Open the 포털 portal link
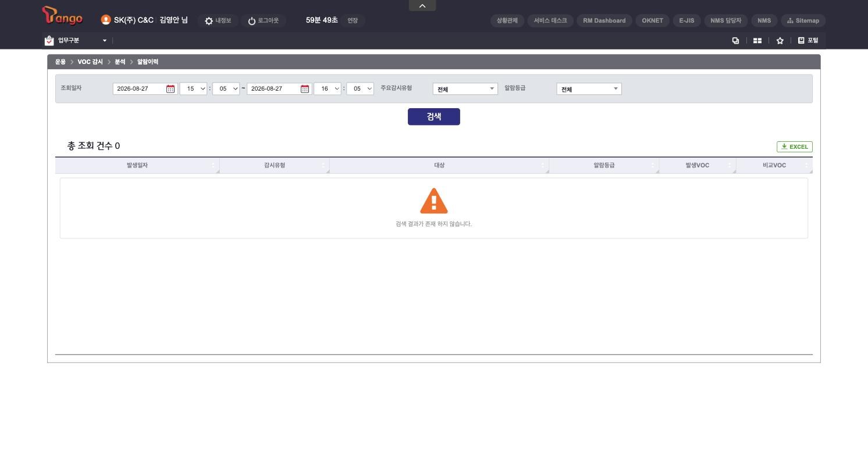 pyautogui.click(x=808, y=41)
